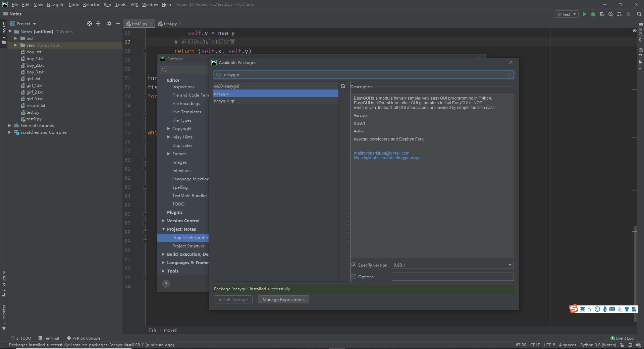Open the Favorites tool window

[x=4, y=317]
